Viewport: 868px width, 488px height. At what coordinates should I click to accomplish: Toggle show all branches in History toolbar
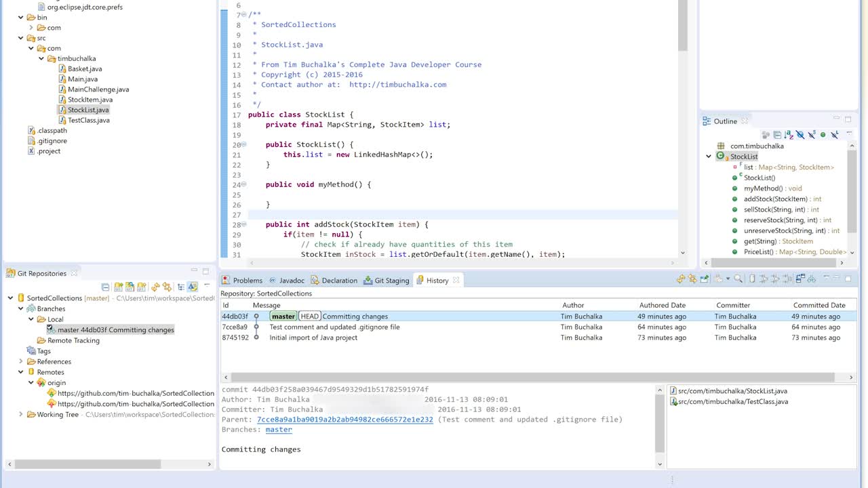coord(812,279)
